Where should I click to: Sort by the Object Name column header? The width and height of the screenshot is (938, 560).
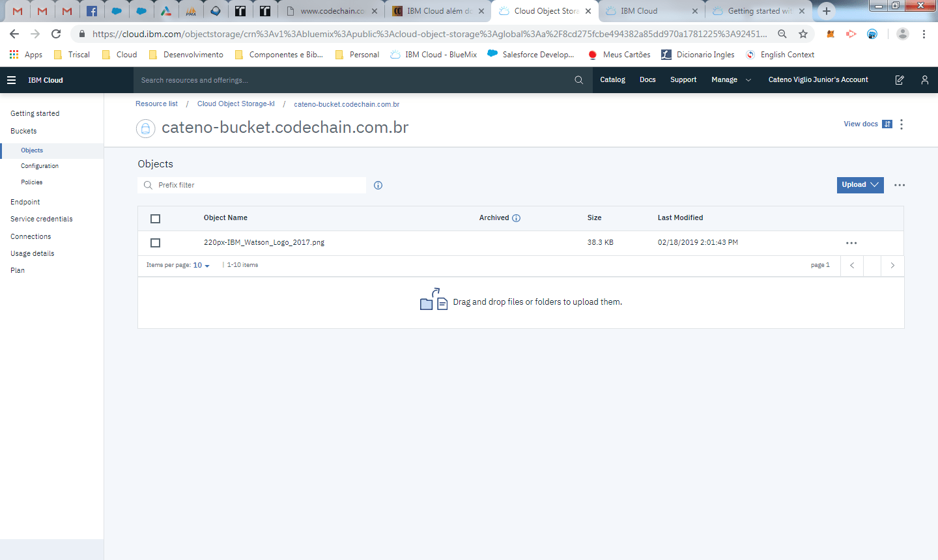(x=225, y=218)
